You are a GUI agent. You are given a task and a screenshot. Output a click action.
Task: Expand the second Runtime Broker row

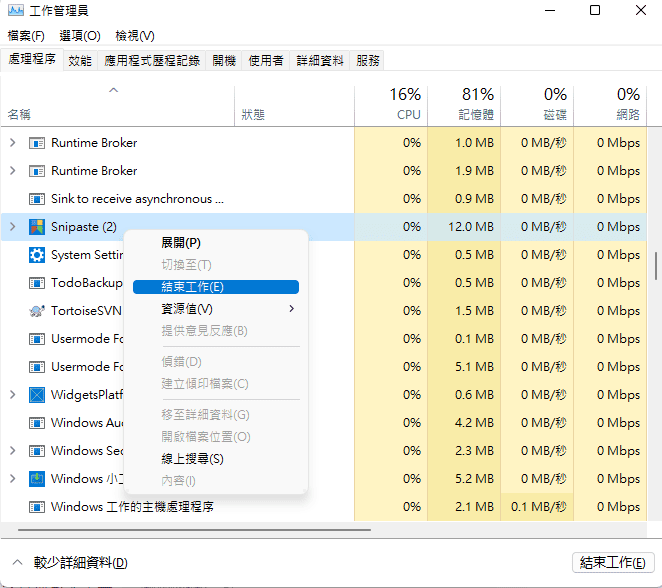pos(13,171)
